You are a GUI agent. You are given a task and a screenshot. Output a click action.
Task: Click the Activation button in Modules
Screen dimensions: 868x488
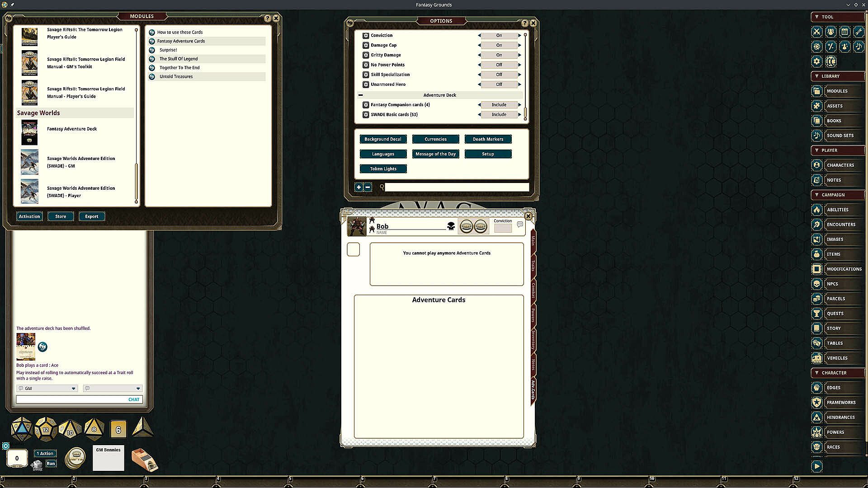(x=29, y=216)
